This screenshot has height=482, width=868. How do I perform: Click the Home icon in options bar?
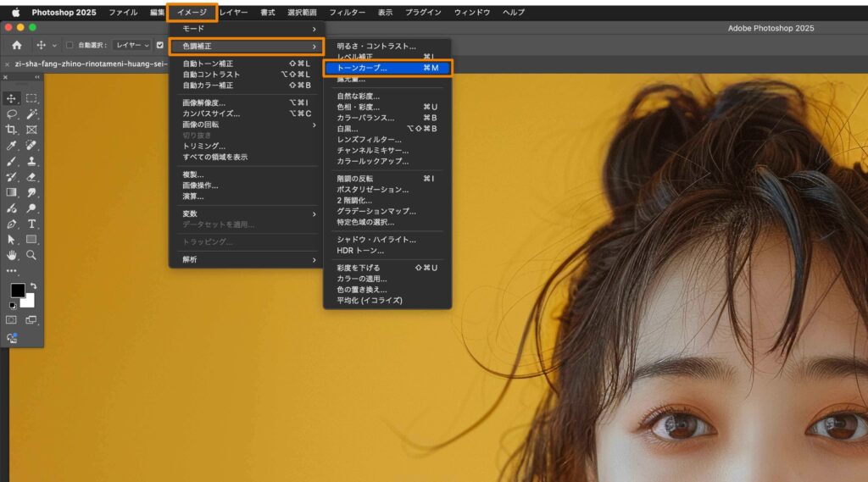pyautogui.click(x=17, y=45)
